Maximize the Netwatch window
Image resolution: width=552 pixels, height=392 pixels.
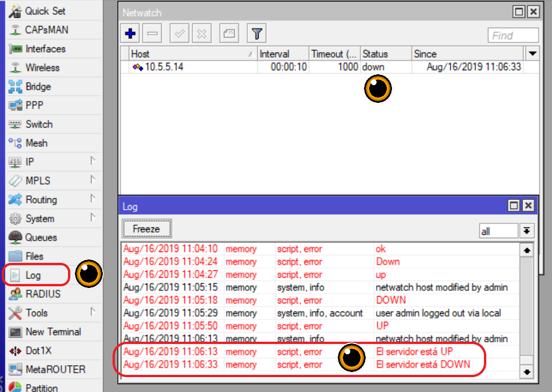coord(519,12)
